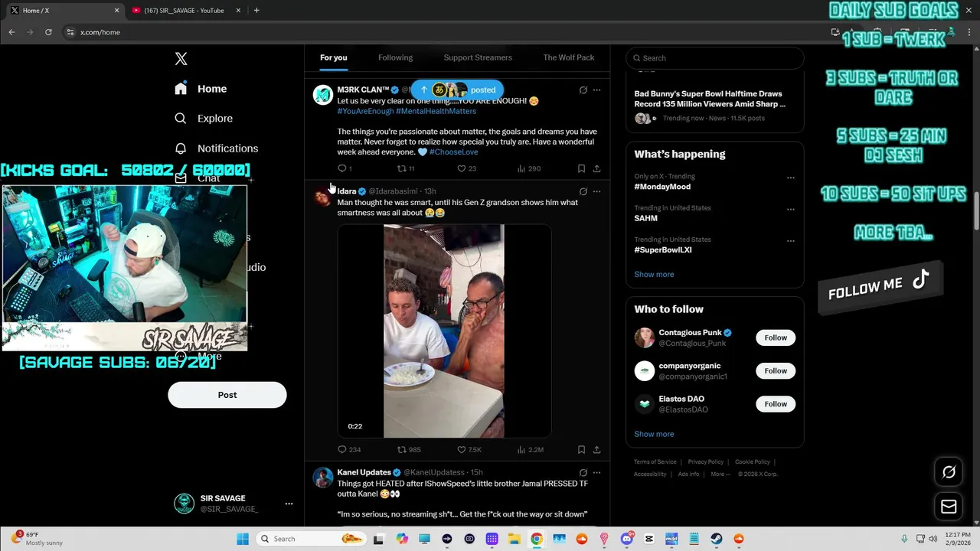Open #MondayMood trend
The image size is (980, 551).
662,187
